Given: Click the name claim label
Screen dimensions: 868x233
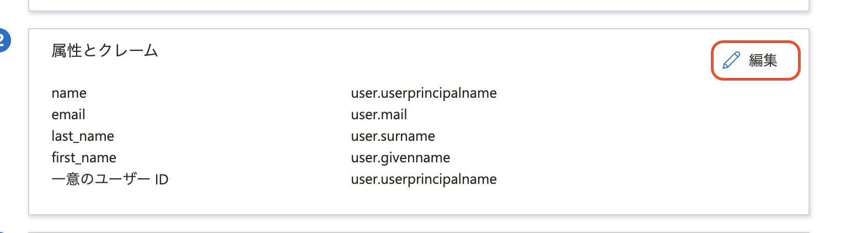Looking at the screenshot, I should pyautogui.click(x=69, y=93).
